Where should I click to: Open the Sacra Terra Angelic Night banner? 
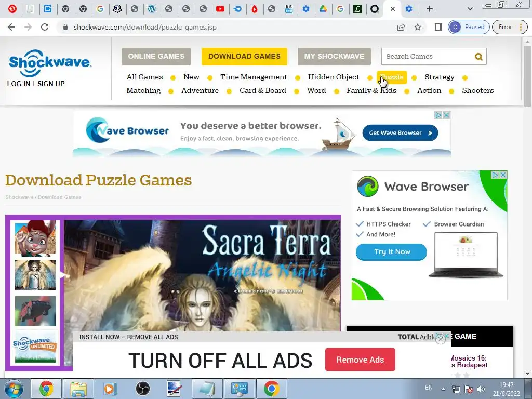[x=202, y=275]
